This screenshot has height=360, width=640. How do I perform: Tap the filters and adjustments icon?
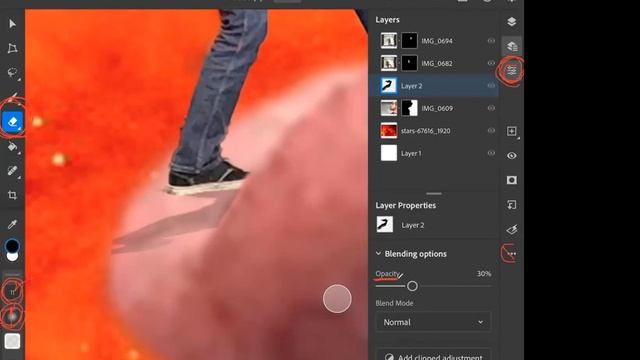click(x=511, y=229)
